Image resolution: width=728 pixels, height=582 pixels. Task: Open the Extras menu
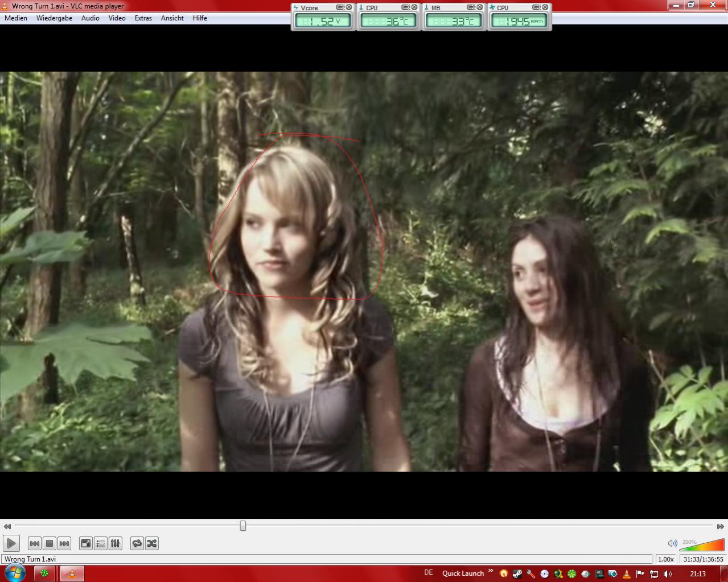[143, 18]
